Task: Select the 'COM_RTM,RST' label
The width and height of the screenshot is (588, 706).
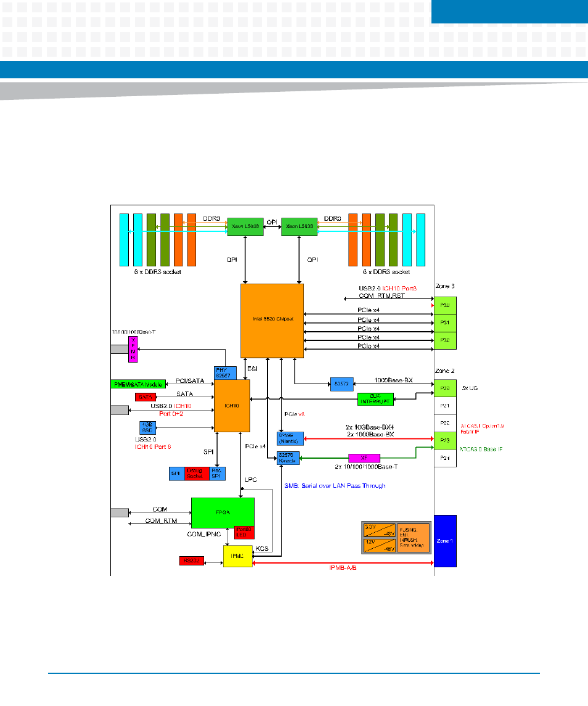Action: click(382, 296)
